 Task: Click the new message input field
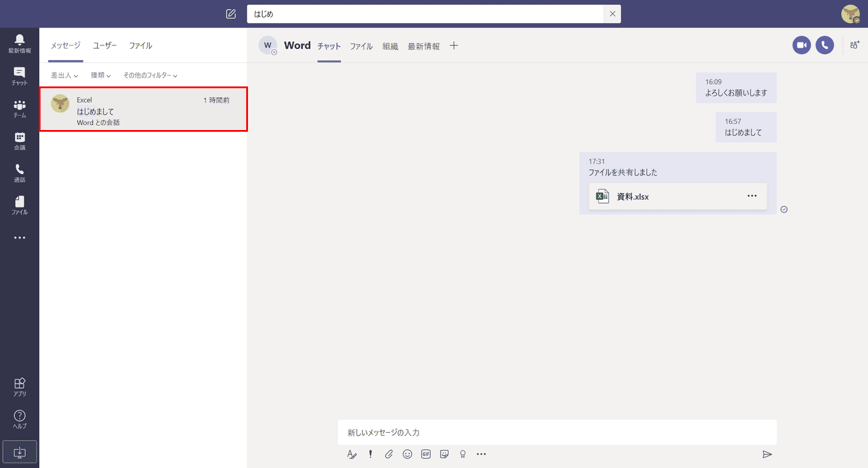557,432
